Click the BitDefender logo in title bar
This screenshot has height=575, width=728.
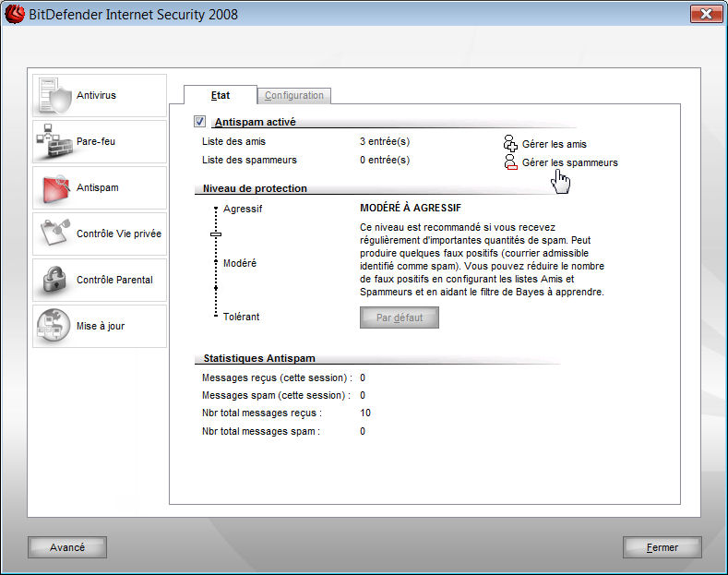(14, 15)
